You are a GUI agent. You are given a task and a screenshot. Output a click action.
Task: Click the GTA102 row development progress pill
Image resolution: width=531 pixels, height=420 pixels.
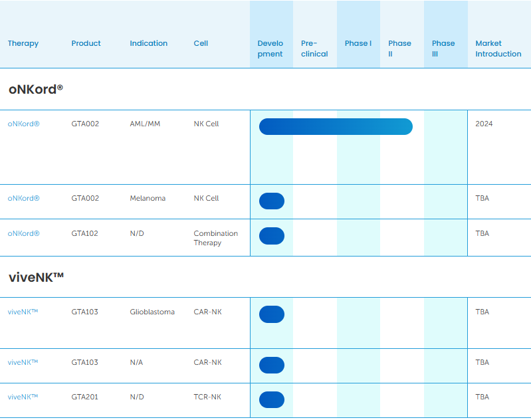click(x=272, y=236)
